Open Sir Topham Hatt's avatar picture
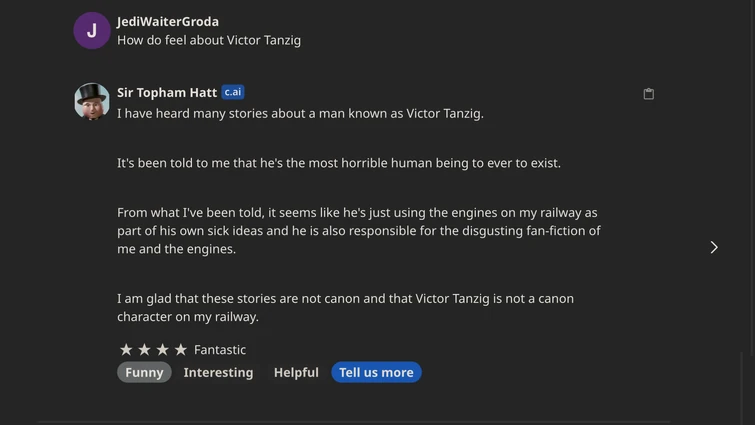Screen dimensions: 755x425 click(x=92, y=101)
